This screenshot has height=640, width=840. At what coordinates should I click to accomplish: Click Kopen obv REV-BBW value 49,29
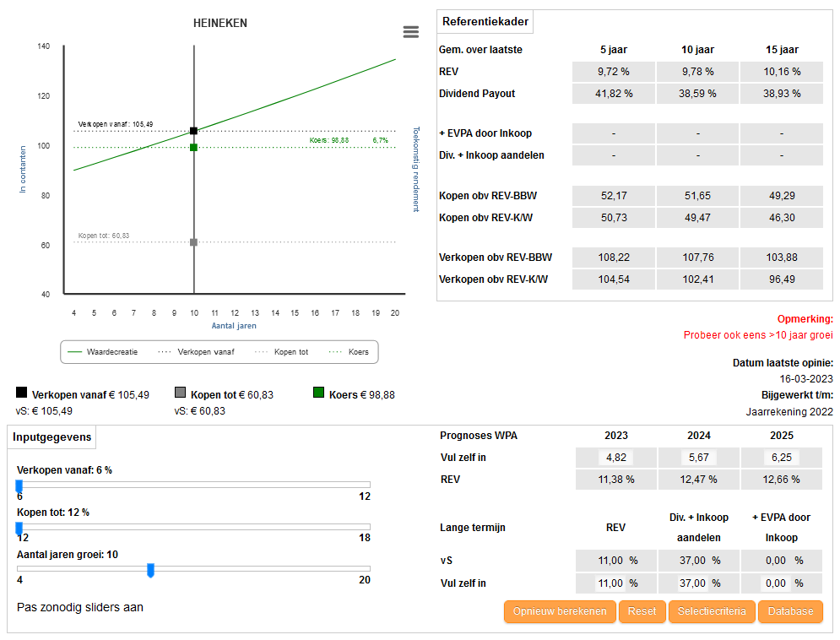coord(782,196)
